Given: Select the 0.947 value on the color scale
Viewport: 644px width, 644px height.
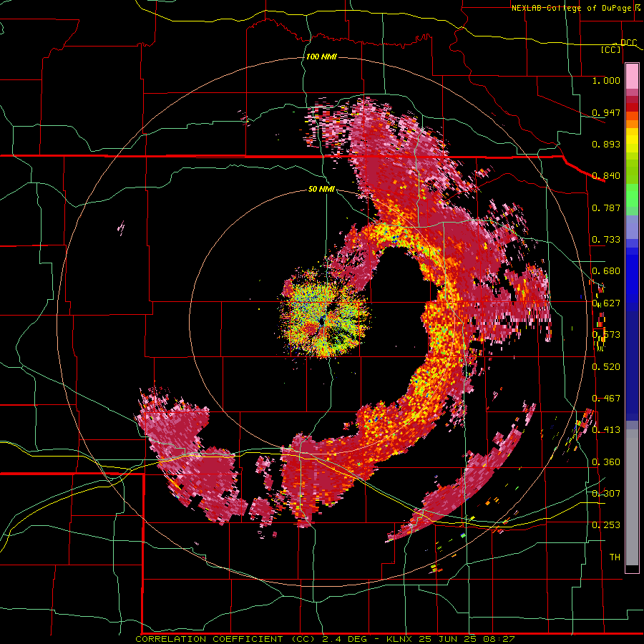Looking at the screenshot, I should (x=606, y=112).
